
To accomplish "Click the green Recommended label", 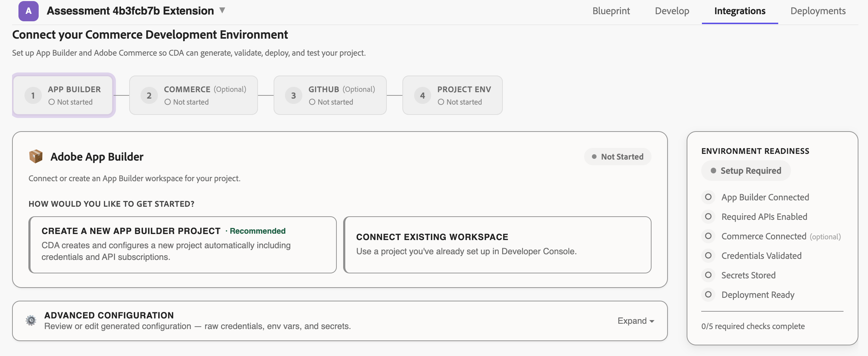I will point(257,231).
